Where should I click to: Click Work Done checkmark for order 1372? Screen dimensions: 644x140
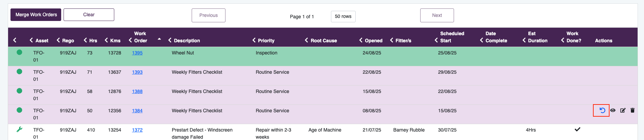pyautogui.click(x=577, y=130)
